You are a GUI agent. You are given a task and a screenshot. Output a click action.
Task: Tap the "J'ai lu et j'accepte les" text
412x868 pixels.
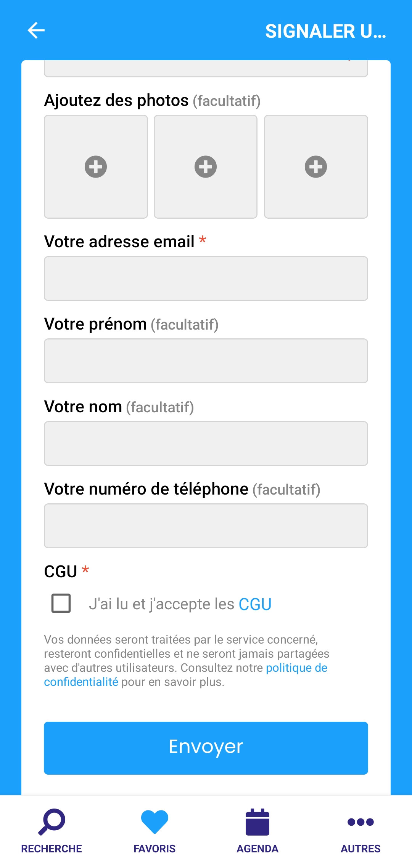click(x=161, y=604)
